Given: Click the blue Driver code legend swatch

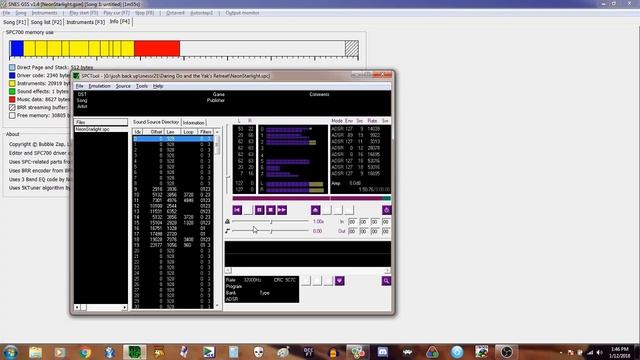Looking at the screenshot, I should (12, 76).
